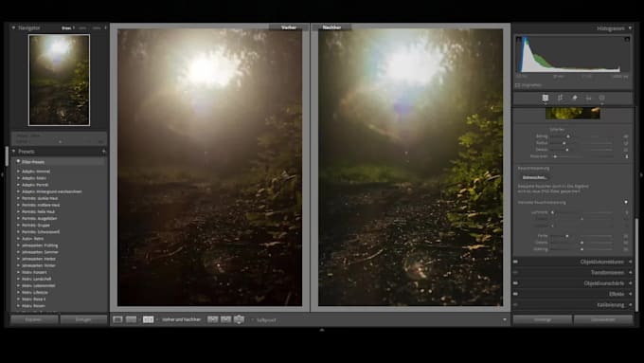644x363 pixels.
Task: Toggle the Original checkbox below histogram
Action: point(517,85)
